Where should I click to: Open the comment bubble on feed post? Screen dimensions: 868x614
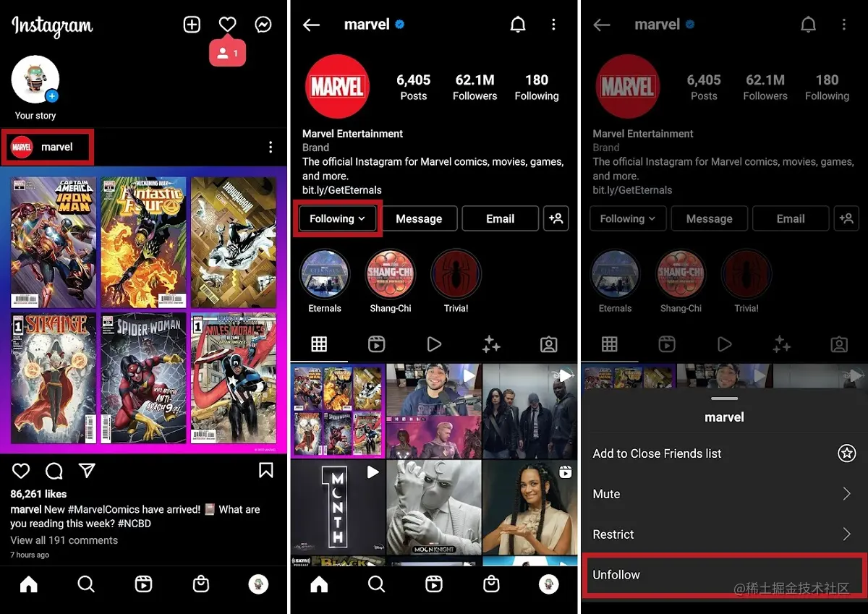54,472
